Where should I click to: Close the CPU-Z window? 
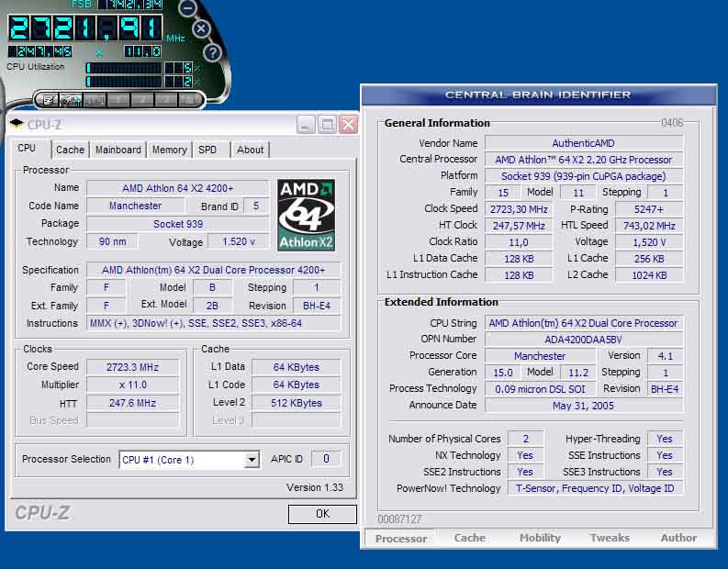(348, 125)
